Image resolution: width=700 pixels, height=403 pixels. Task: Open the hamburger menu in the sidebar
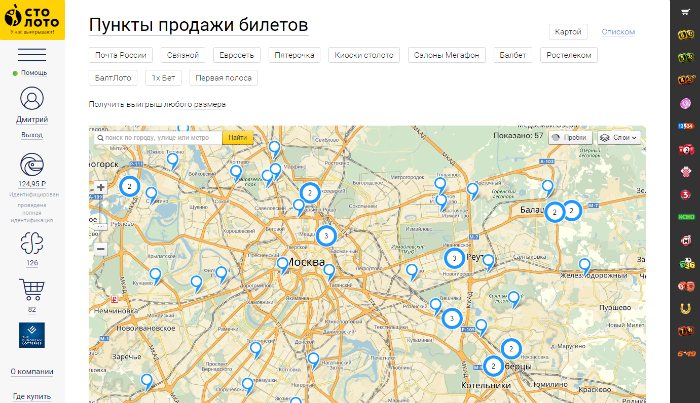point(32,54)
